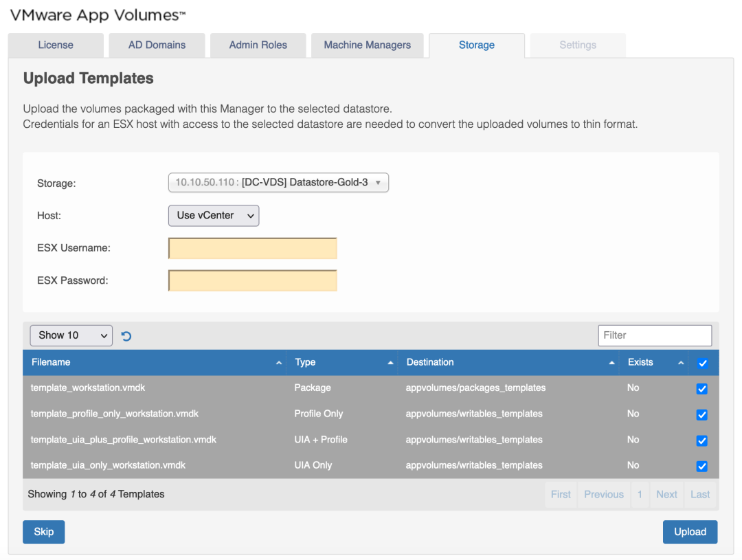Click the Upload Templates heading
This screenshot has height=560, width=742.
[x=89, y=78]
